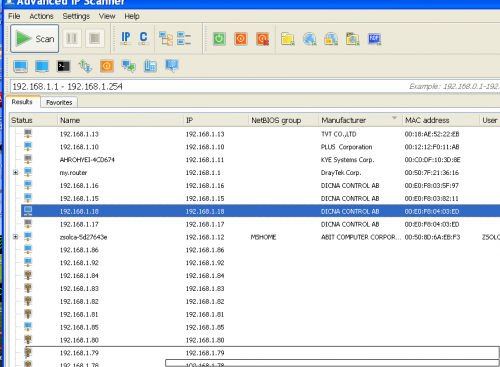Viewport: 500px width, 367px height.
Task: Click IP cell 192.168.1.85
Action: coord(205,327)
